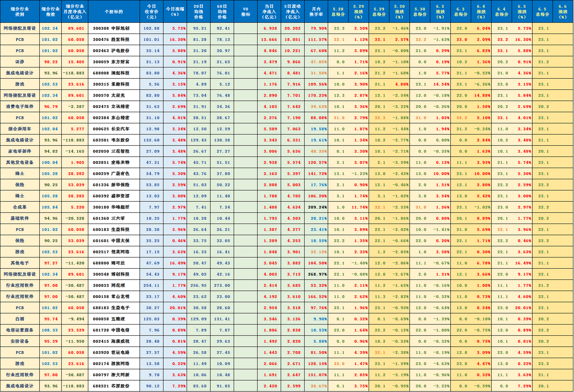Click the -118.883 net inflow cell of 澜起科技
This screenshot has width=574, height=392.
(75, 73)
